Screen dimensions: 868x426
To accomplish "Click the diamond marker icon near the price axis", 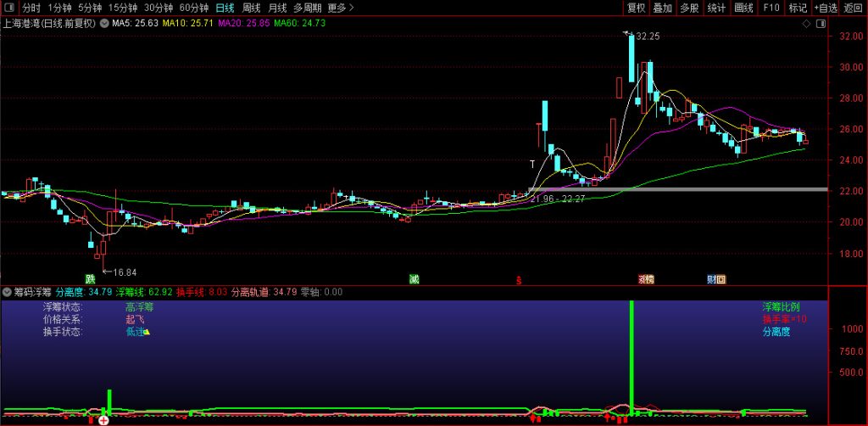I will 805,24.
